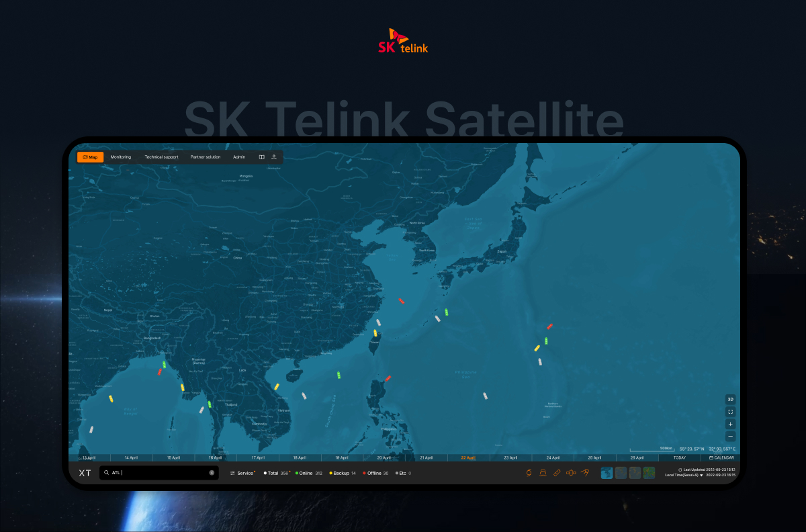The width and height of the screenshot is (806, 532).
Task: Click the XT logo
Action: click(85, 473)
